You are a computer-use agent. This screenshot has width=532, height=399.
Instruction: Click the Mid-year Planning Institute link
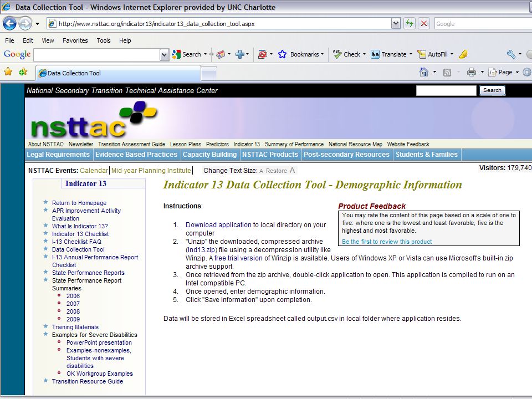[151, 170]
